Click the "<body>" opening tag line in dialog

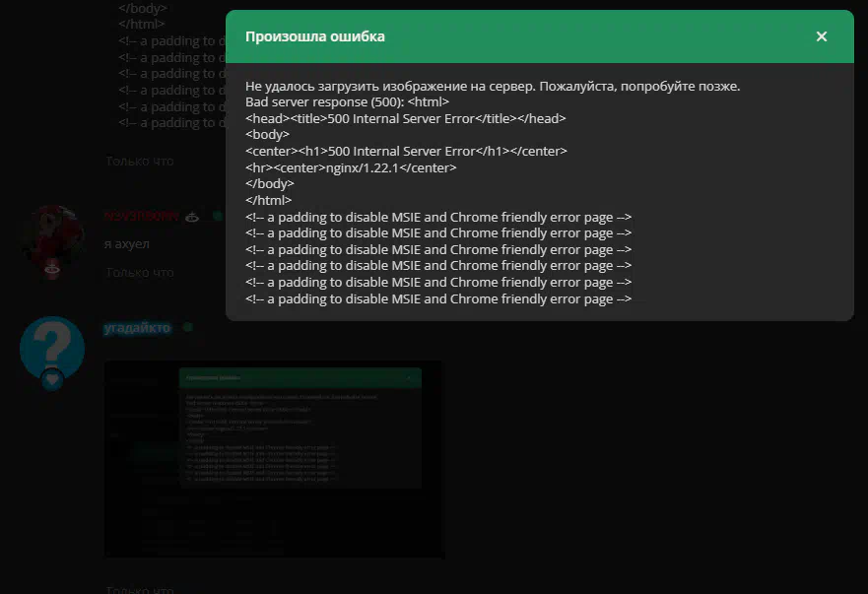(267, 135)
